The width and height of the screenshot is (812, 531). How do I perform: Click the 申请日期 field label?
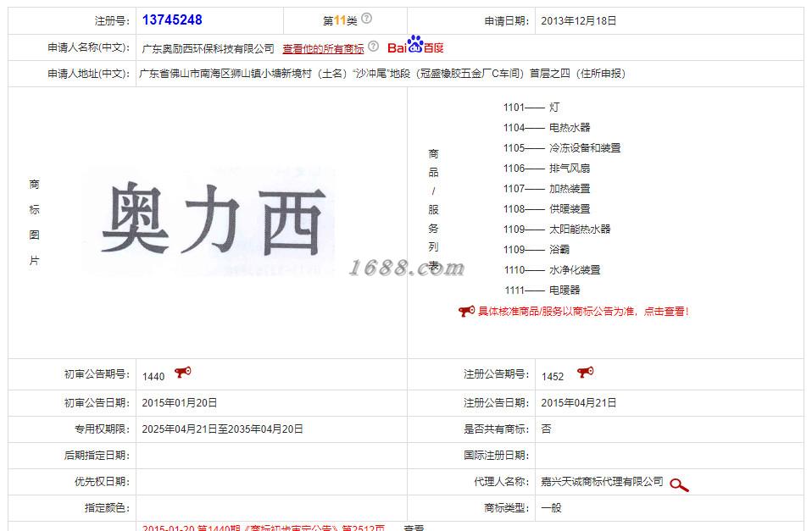click(x=507, y=21)
